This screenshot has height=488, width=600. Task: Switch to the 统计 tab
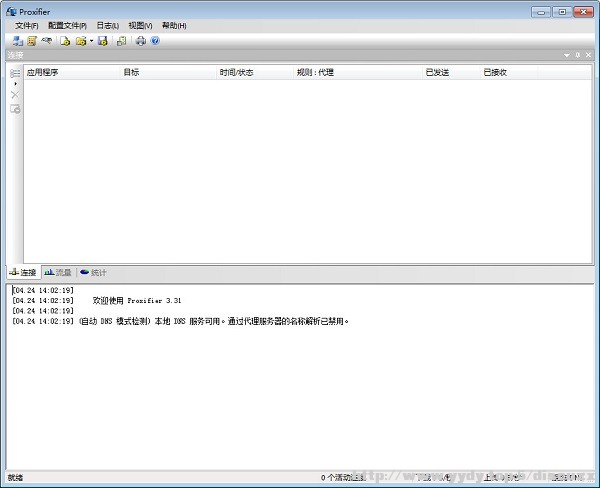[x=93, y=273]
